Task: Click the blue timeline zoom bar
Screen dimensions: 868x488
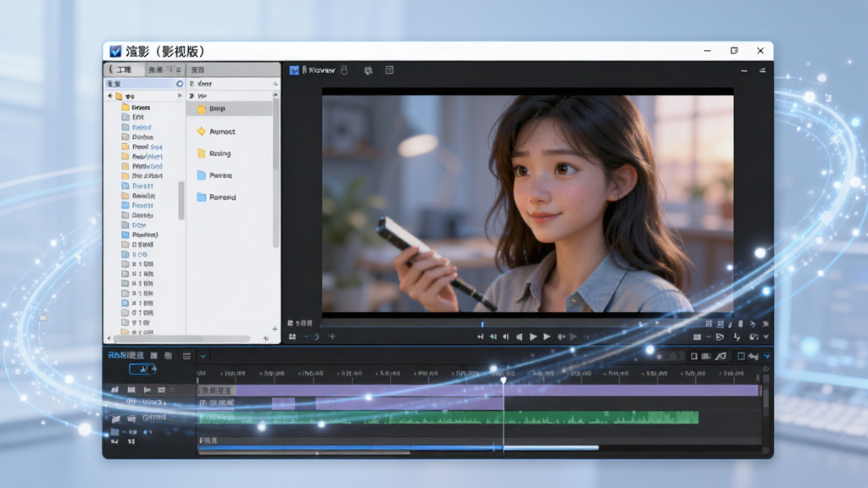Action: point(350,447)
